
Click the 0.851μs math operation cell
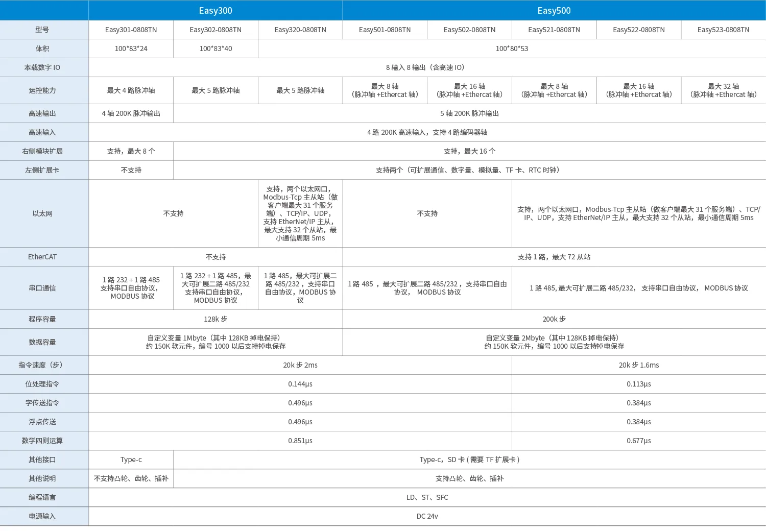pyautogui.click(x=300, y=441)
